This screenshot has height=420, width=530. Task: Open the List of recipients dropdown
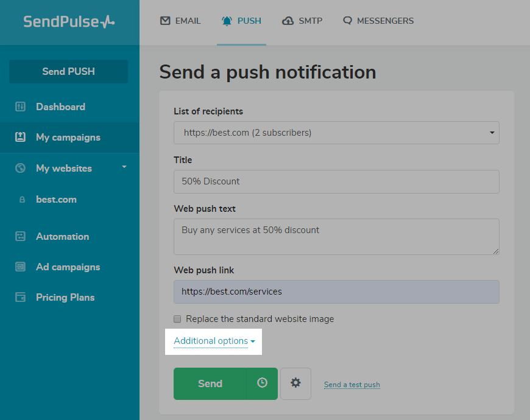point(336,133)
